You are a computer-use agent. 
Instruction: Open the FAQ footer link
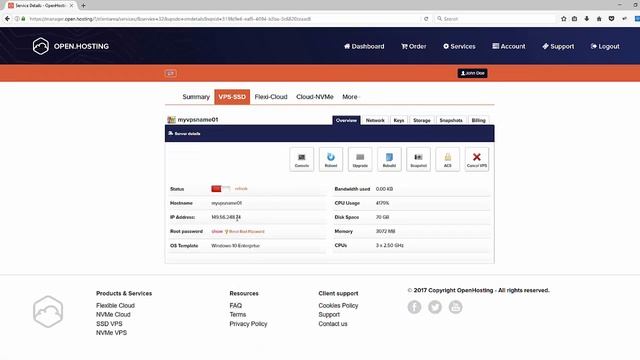coord(236,305)
